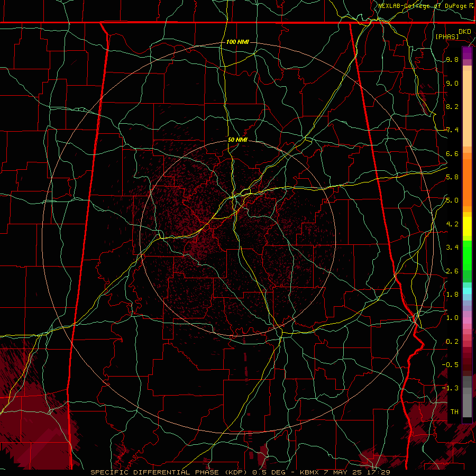476x476 pixels.
Task: Pick the yellow segment of the color bar
Action: 467,226
